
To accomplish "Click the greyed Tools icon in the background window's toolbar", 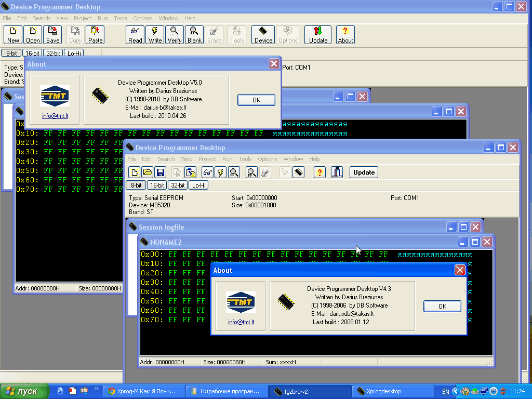I will point(237,35).
